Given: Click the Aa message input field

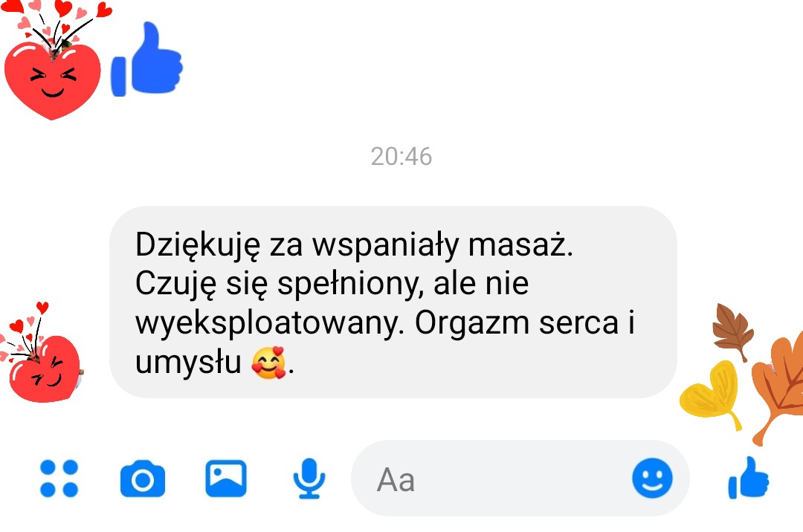Looking at the screenshot, I should click(520, 479).
